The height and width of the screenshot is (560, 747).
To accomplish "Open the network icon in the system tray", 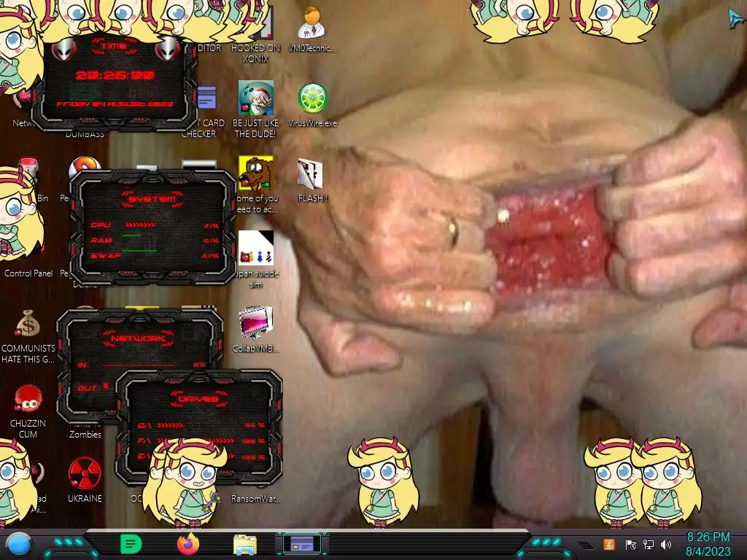I will point(649,545).
